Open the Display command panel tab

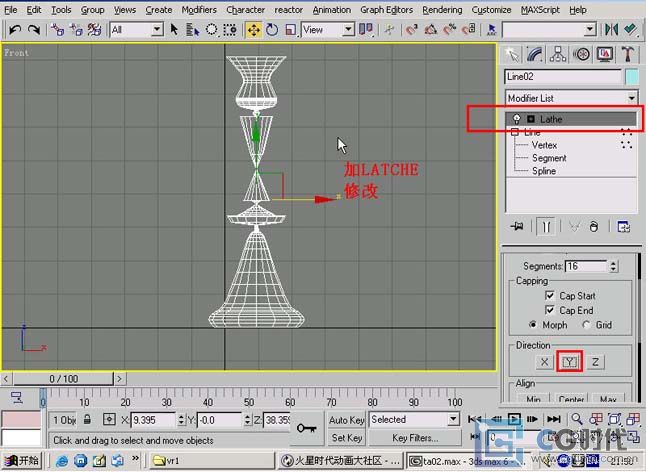(x=605, y=54)
